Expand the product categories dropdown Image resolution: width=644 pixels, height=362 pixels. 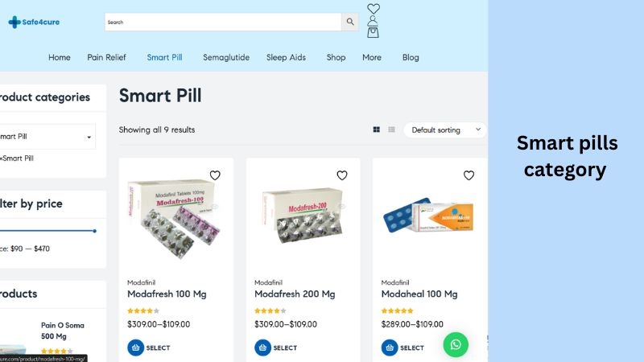click(x=47, y=137)
